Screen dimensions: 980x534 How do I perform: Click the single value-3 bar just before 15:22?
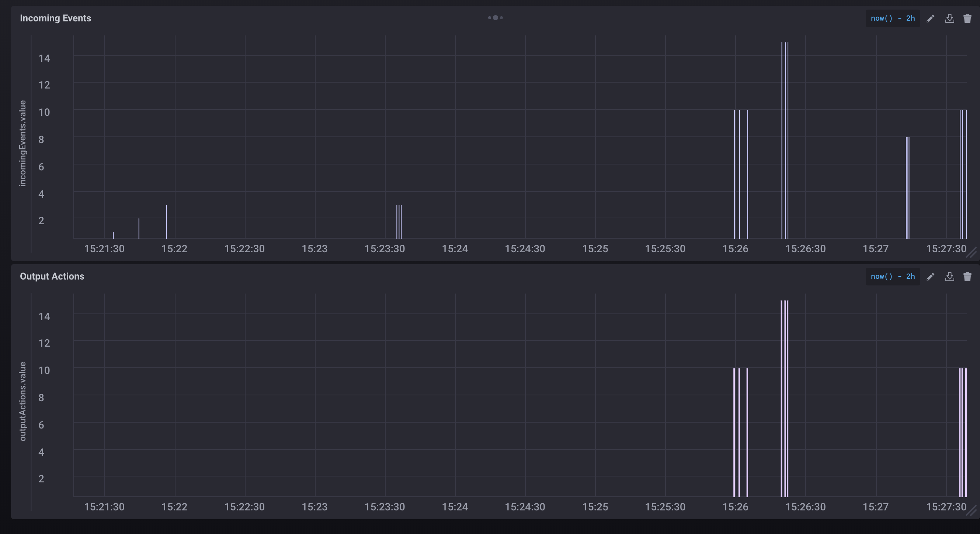pos(166,222)
